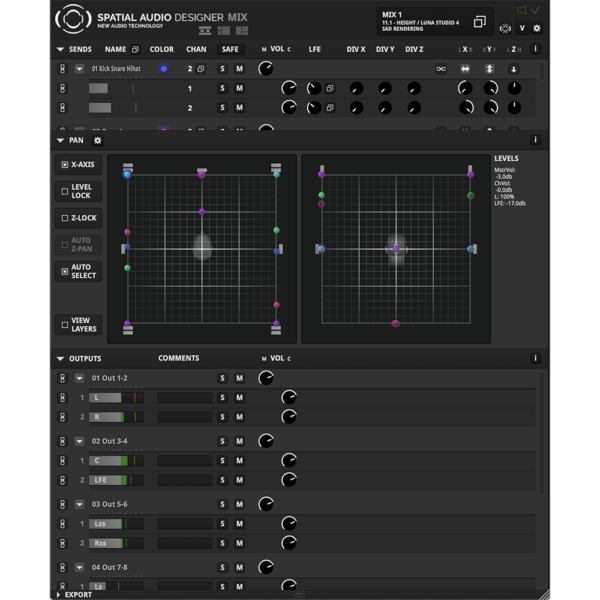Viewport: 600px width, 600px height.
Task: Click the COMMENTS column header
Action: pyautogui.click(x=179, y=358)
